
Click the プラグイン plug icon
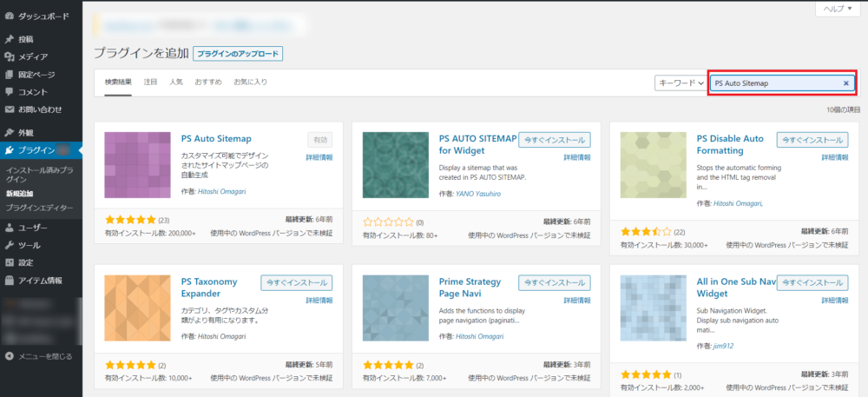9,150
